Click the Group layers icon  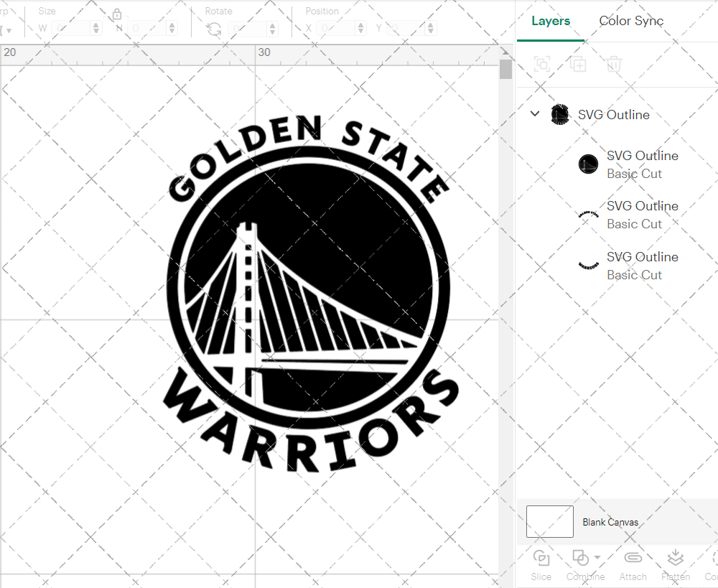542,64
